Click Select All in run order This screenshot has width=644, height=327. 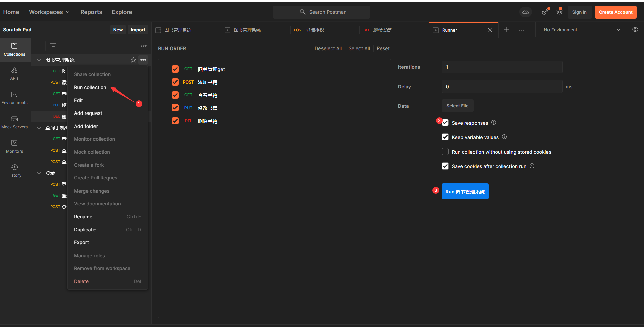pos(359,48)
